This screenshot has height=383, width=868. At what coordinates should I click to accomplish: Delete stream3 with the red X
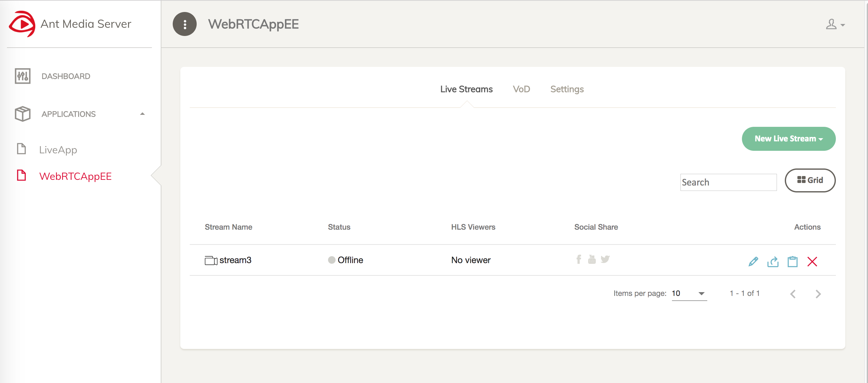812,261
